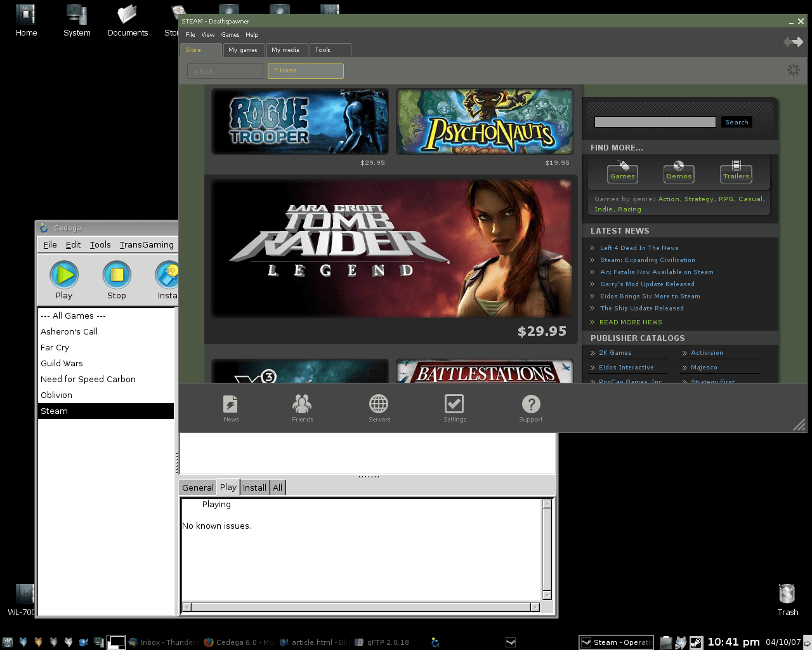Click the Home button in Steam store
The height and width of the screenshot is (650, 812).
[x=306, y=71]
